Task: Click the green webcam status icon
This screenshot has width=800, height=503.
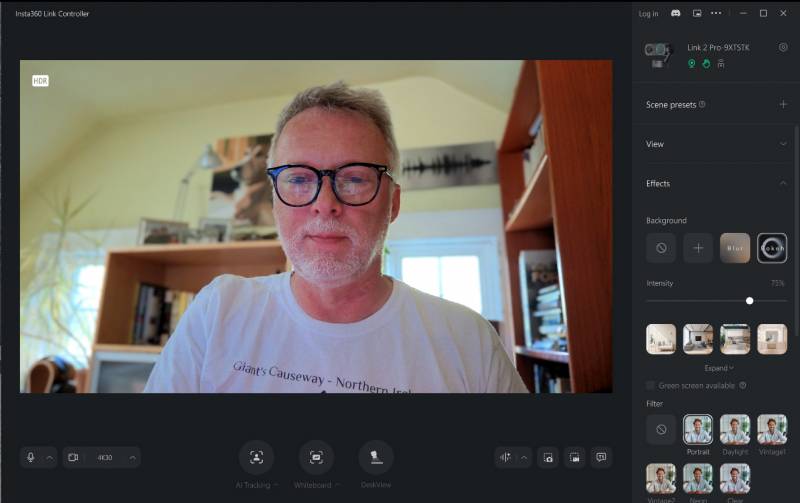Action: (691, 63)
